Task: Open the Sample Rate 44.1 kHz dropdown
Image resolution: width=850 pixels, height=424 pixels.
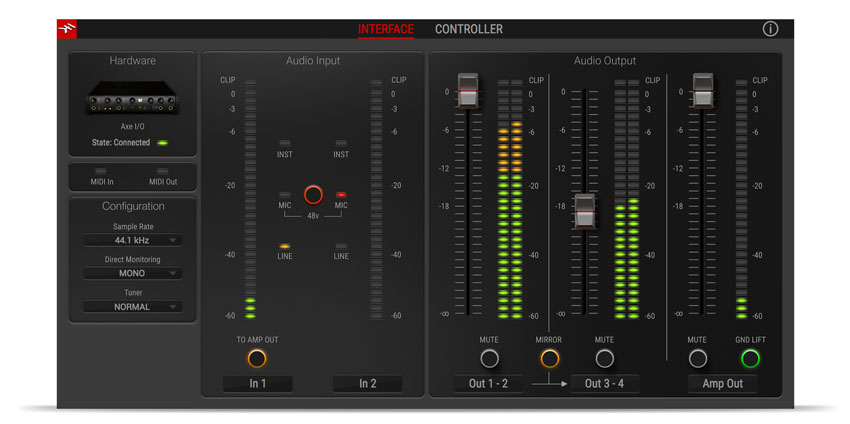Action: pos(133,240)
